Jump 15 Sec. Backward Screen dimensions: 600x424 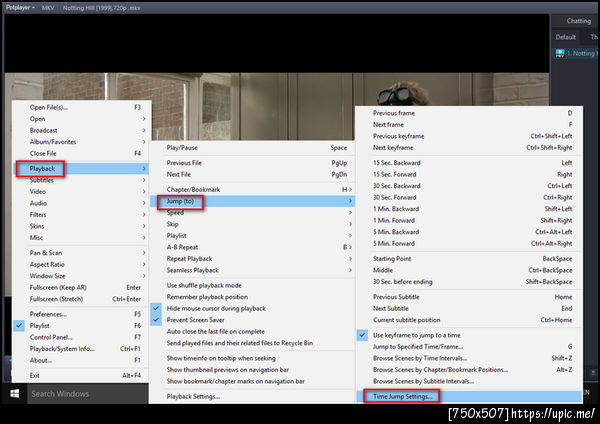(469, 163)
